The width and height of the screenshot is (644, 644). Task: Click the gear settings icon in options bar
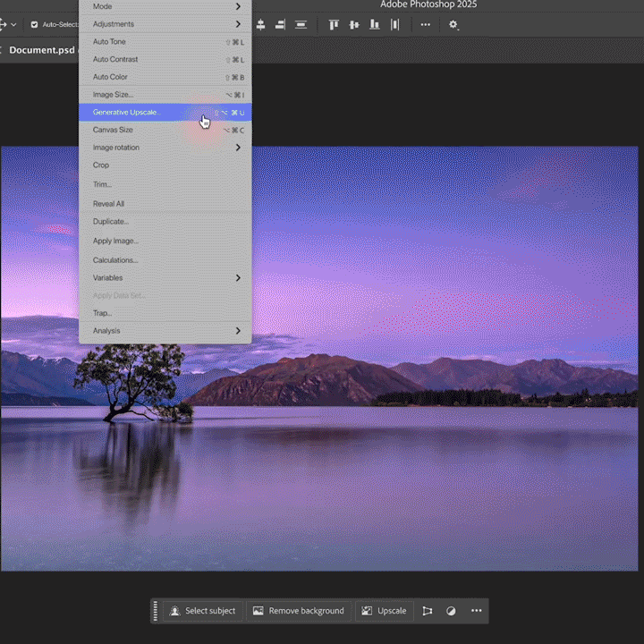click(x=453, y=25)
